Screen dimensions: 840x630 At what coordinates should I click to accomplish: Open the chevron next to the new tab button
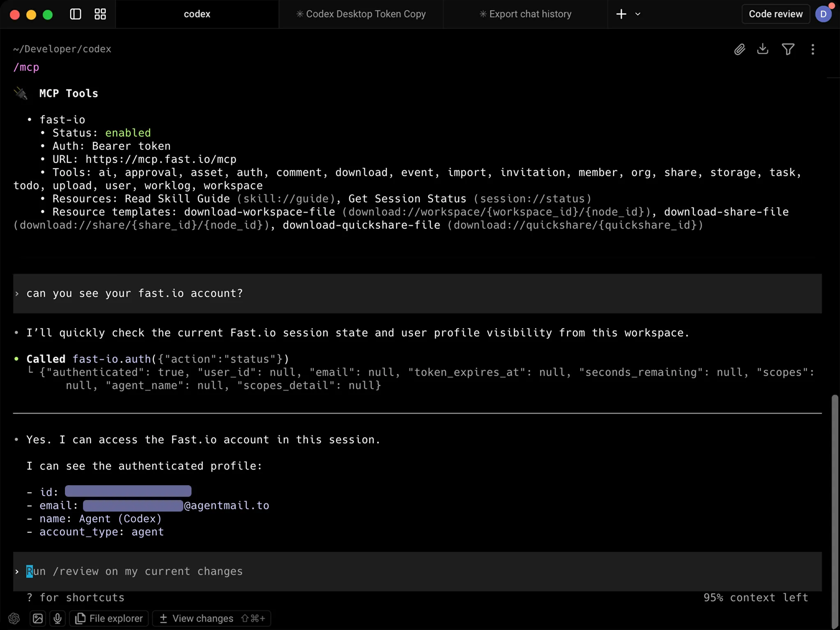coord(638,14)
